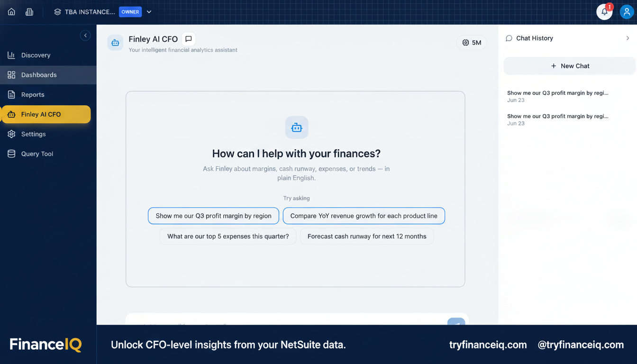The height and width of the screenshot is (364, 637).
Task: Open the home icon in top bar
Action: click(x=11, y=12)
